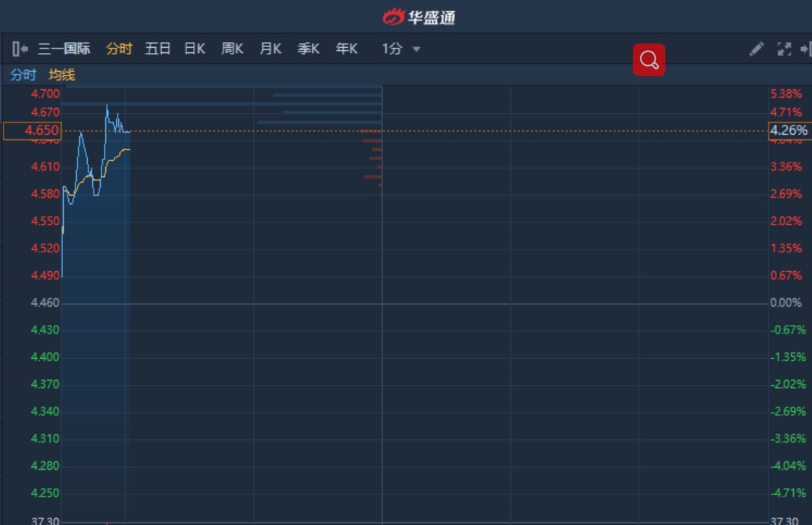Click the 4.650 current price label
This screenshot has height=525, width=812.
tap(32, 131)
